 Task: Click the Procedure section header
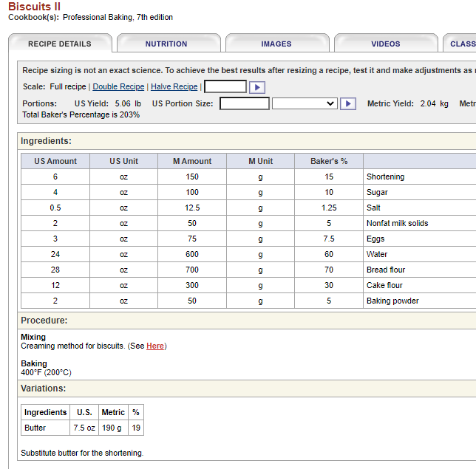click(x=44, y=321)
